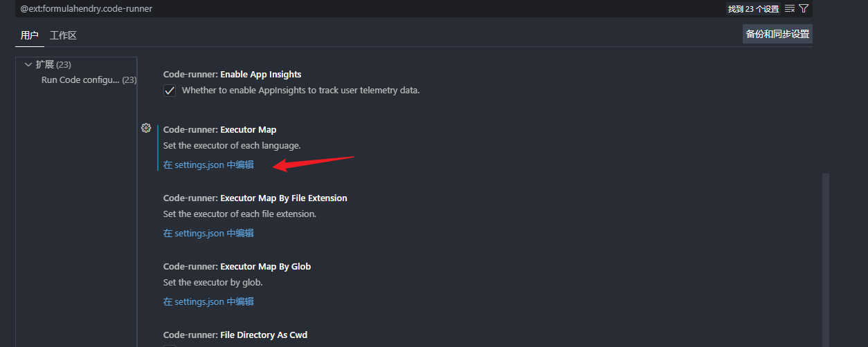Focus the @ext:formulahendry.code-runner search field
The width and height of the screenshot is (868, 347).
tap(346, 9)
